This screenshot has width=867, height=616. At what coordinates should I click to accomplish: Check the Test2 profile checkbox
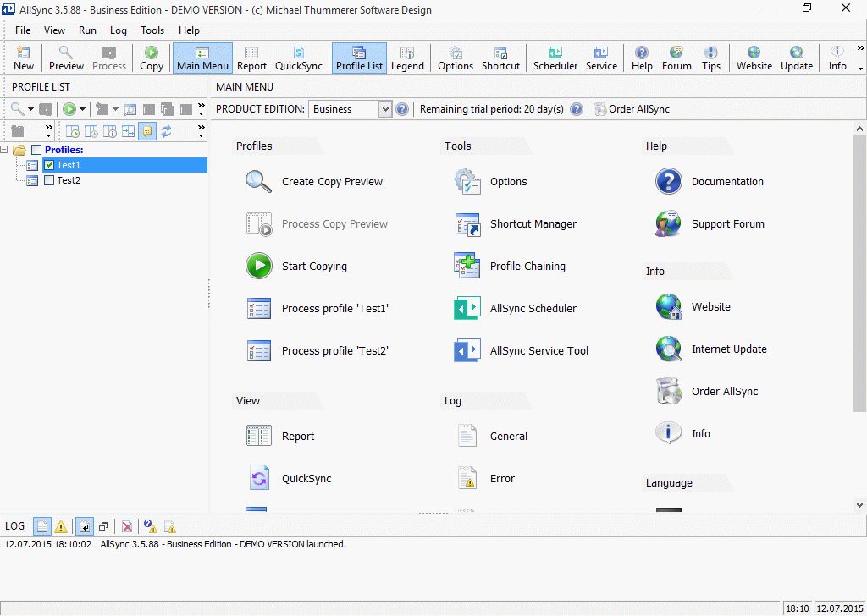(x=48, y=180)
